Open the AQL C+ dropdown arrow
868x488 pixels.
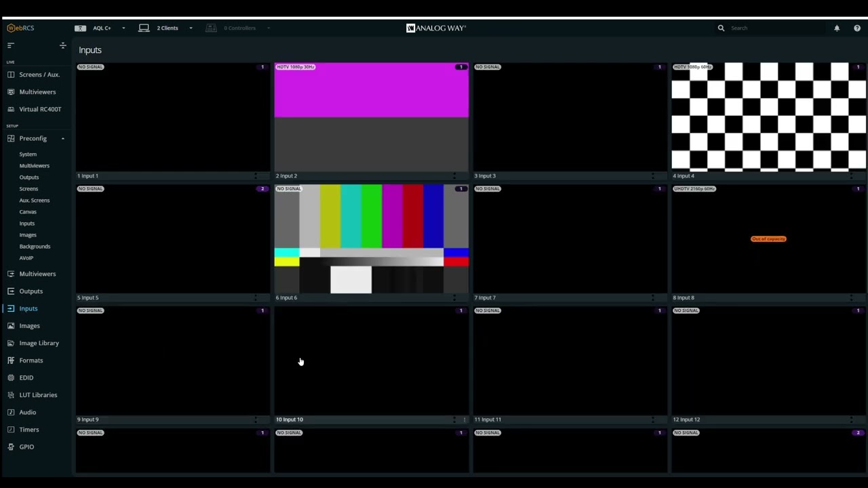pyautogui.click(x=123, y=28)
